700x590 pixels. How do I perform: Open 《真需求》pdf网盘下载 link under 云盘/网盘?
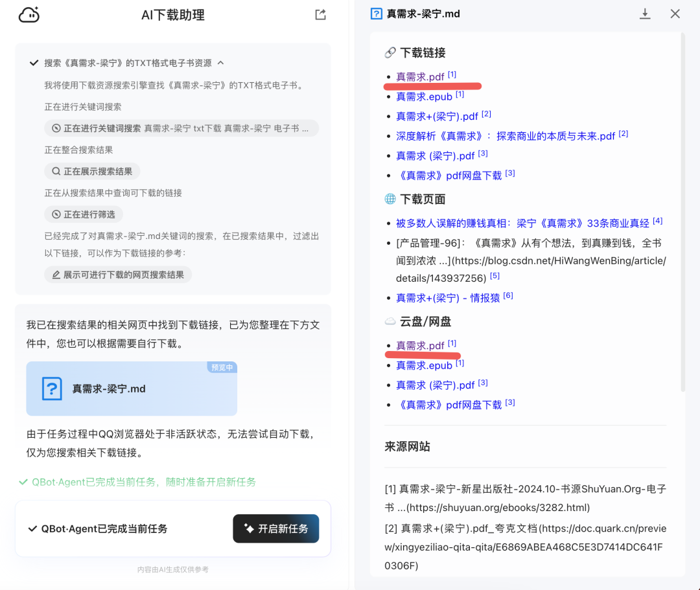(449, 405)
